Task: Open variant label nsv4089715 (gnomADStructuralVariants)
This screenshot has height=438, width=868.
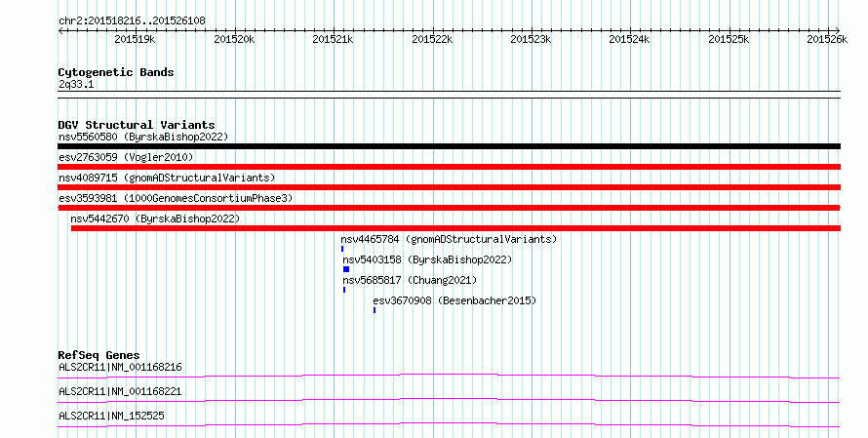Action: 167,178
